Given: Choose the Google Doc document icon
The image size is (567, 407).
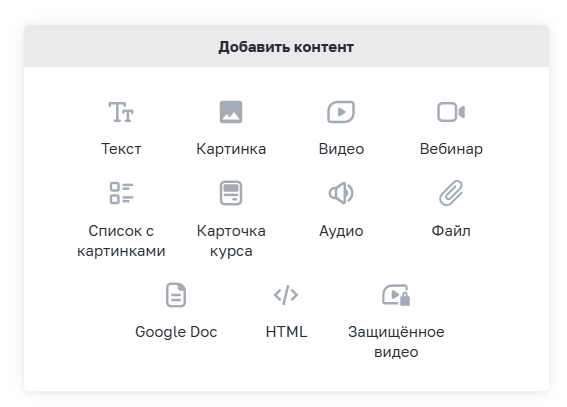Looking at the screenshot, I should click(x=176, y=295).
